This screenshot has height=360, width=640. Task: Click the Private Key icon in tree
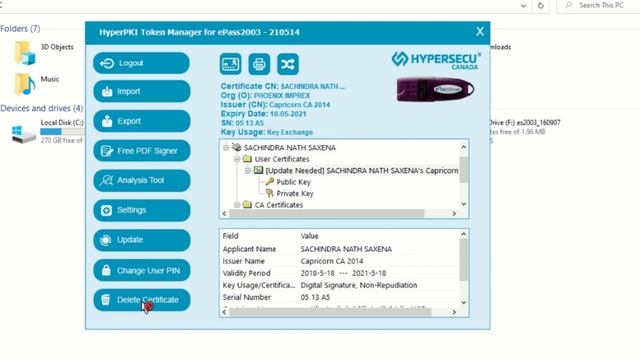(269, 193)
